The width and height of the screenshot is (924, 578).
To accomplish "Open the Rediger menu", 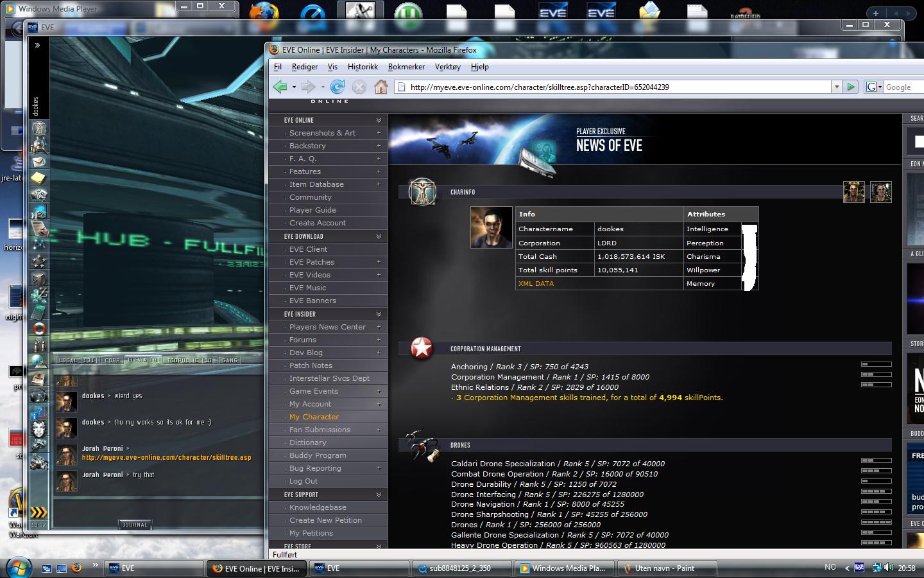I will coord(305,67).
